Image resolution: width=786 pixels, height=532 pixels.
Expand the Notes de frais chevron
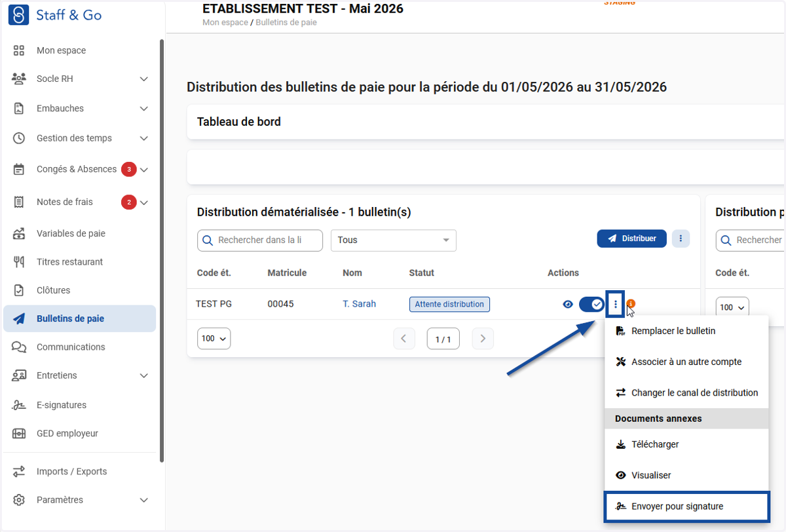pos(144,202)
